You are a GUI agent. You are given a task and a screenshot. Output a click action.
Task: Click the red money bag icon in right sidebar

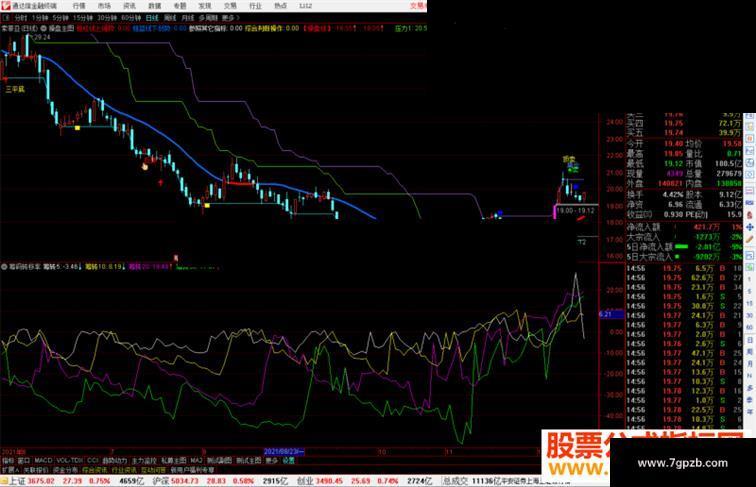coord(750,215)
